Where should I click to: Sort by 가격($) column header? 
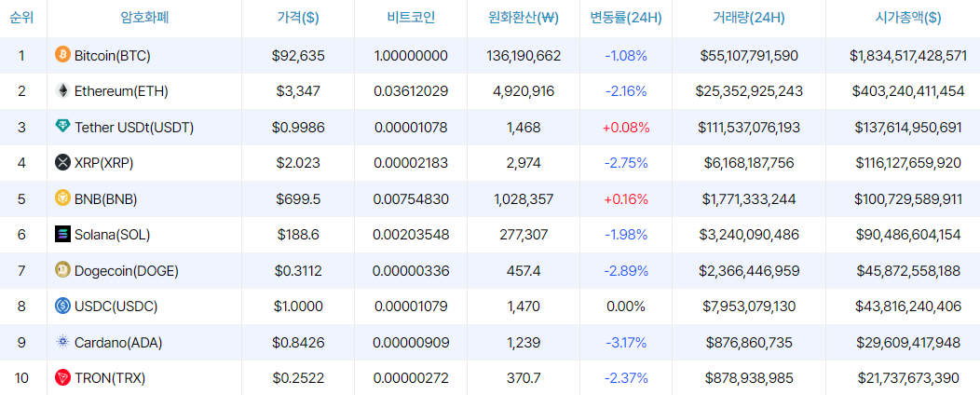coord(298,18)
